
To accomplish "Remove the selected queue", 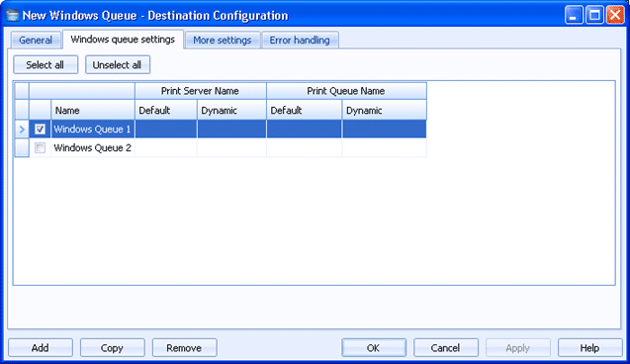I will tap(184, 347).
